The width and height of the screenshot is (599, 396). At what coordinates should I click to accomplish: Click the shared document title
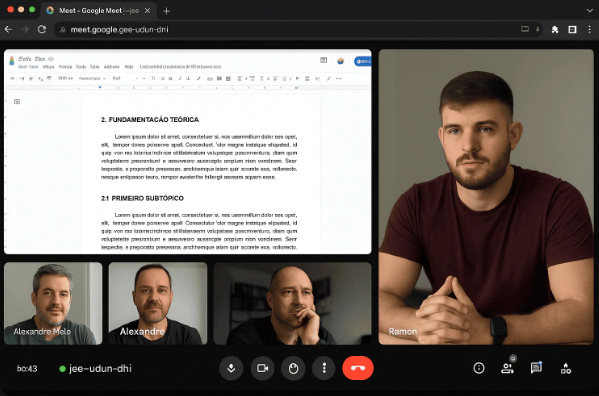click(32, 59)
